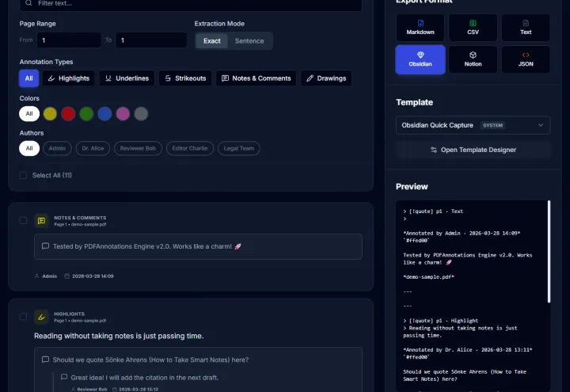Viewport: 570px width, 392px height.
Task: Click the reply bubble icon before 'Great idea!'
Action: [x=64, y=377]
